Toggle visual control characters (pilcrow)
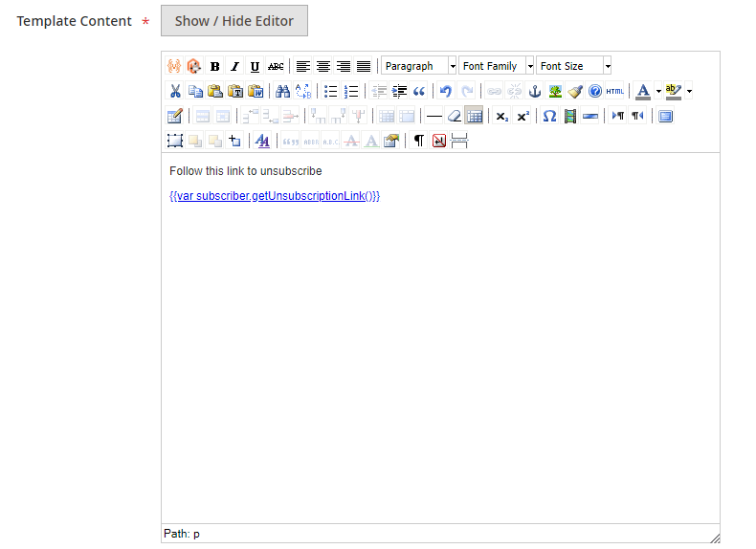Image resolution: width=756 pixels, height=549 pixels. [419, 141]
